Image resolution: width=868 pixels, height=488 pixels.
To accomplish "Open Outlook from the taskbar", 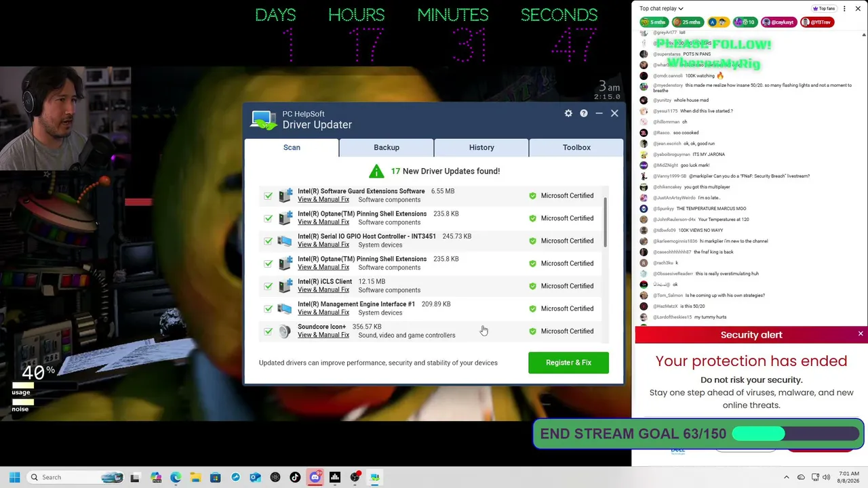I will click(x=255, y=477).
